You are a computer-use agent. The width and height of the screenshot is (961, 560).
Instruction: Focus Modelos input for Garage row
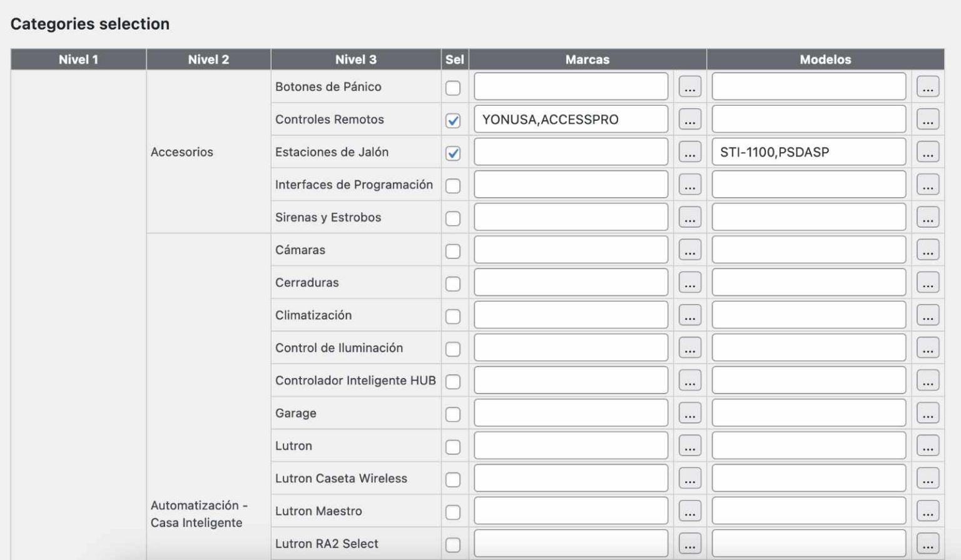808,413
